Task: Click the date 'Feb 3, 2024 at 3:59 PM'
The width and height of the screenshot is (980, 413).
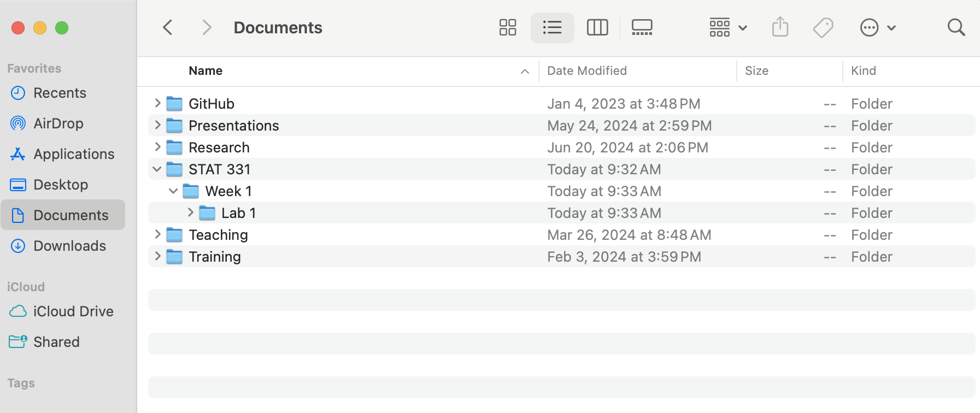Action: click(624, 257)
